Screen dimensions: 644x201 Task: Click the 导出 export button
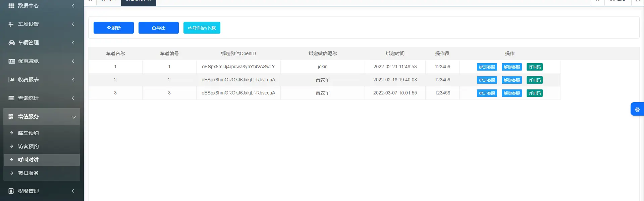(159, 28)
